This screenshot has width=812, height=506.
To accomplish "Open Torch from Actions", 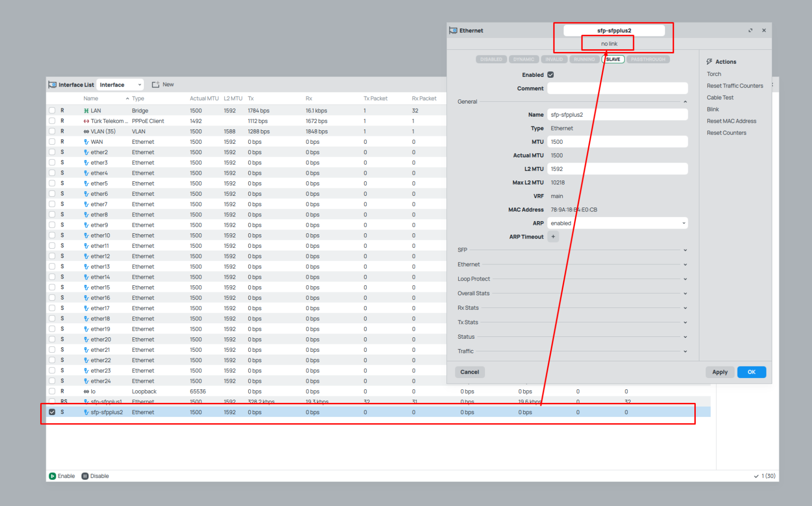I will [x=714, y=74].
